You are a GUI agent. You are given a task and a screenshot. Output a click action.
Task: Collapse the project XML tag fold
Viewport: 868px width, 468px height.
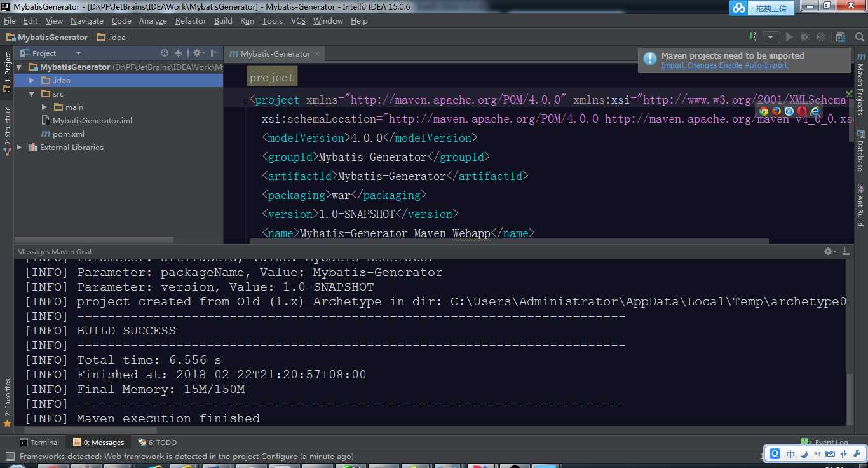coord(245,100)
